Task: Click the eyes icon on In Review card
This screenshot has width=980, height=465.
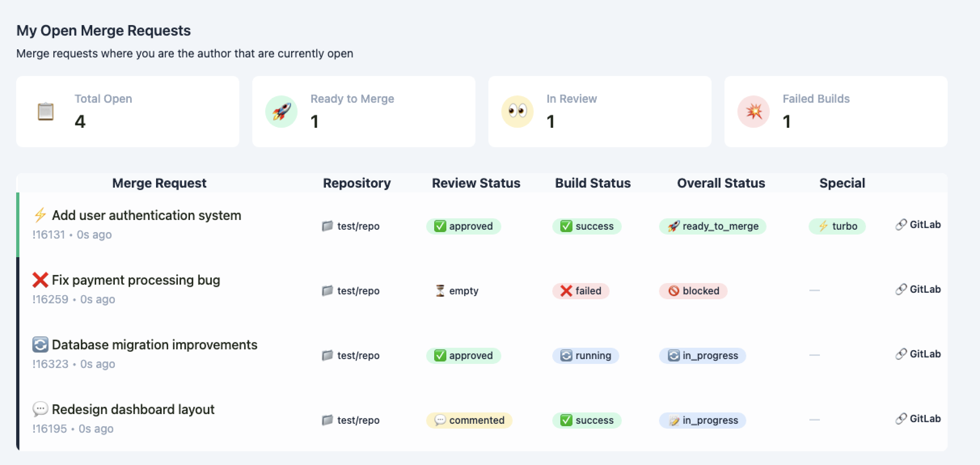Action: coord(516,111)
